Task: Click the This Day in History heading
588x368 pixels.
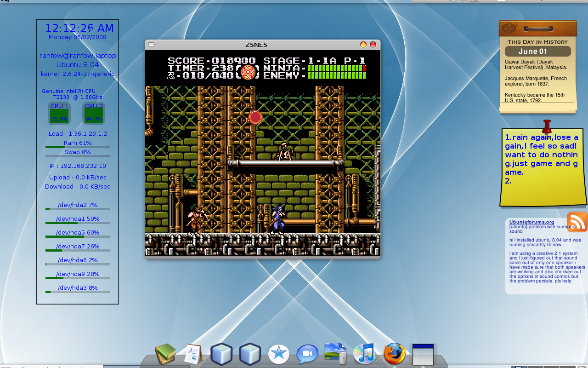Action: (x=537, y=42)
